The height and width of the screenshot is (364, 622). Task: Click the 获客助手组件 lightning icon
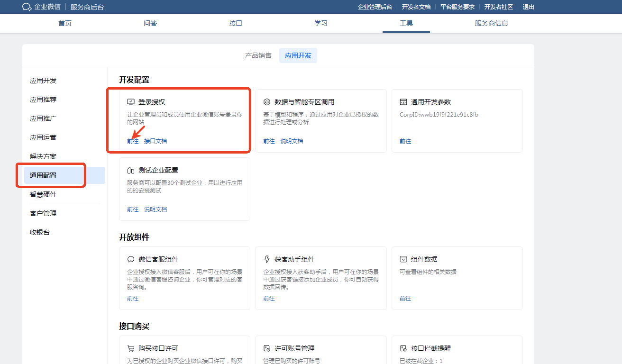[267, 259]
